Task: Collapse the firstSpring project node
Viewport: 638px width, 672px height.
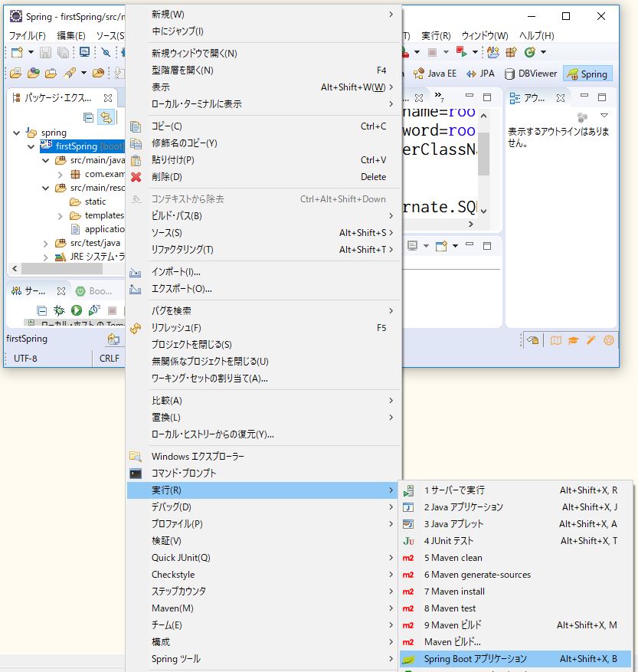Action: click(x=31, y=146)
